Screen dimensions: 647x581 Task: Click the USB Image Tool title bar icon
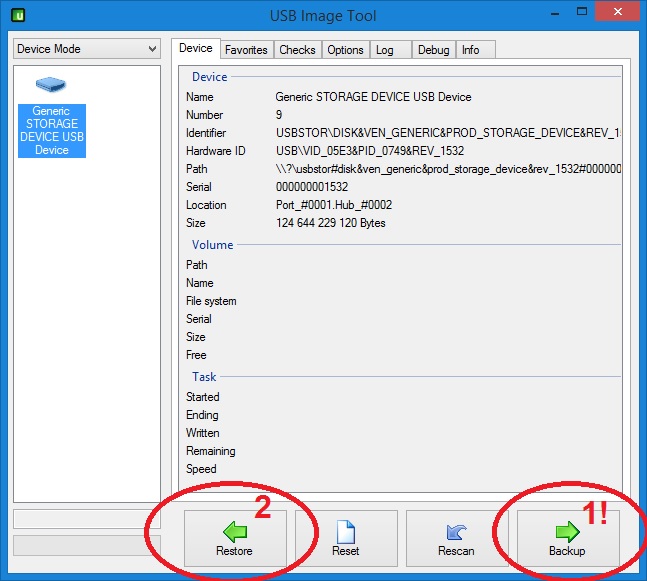(x=17, y=16)
